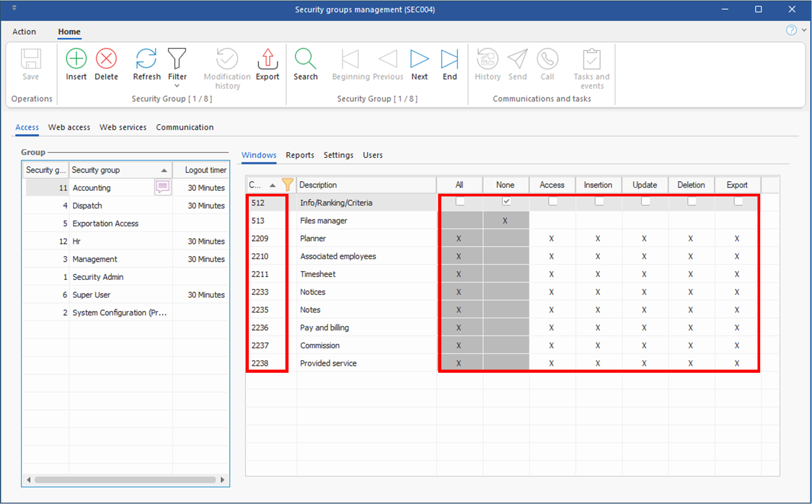Refresh the security group list
The height and width of the screenshot is (504, 812).
146,59
